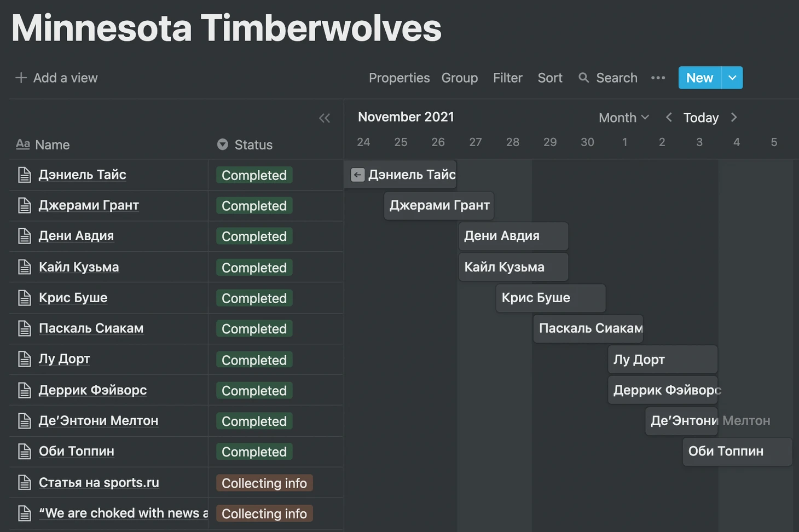Click back-arrow icon on Дэниель Тайс bar

pyautogui.click(x=357, y=175)
